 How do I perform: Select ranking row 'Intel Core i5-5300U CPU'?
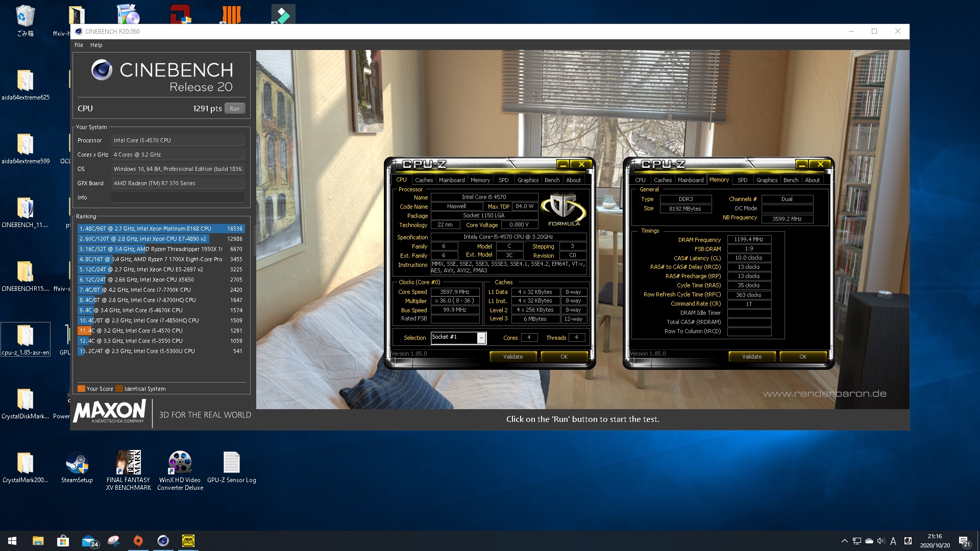tap(161, 351)
